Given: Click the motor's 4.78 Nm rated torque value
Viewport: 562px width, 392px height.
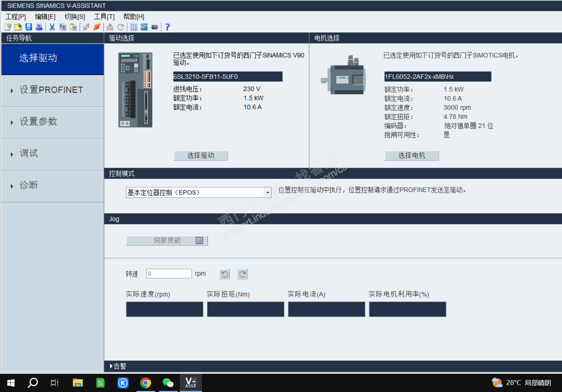Looking at the screenshot, I should 455,117.
